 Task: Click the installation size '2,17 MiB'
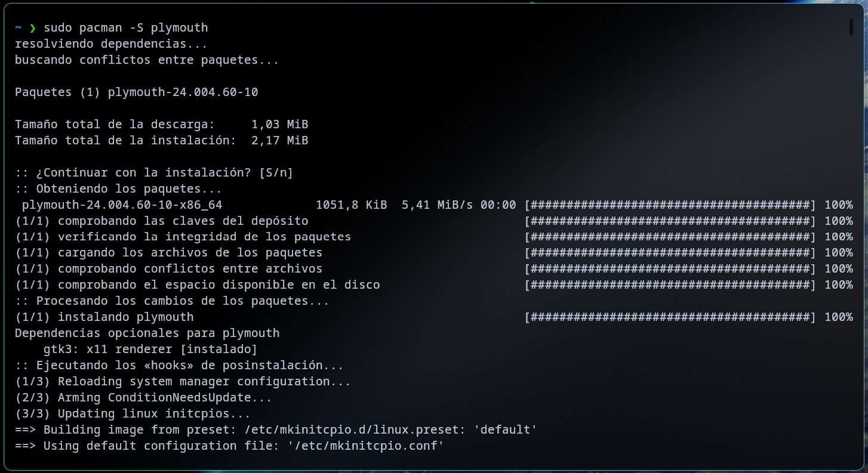279,140
